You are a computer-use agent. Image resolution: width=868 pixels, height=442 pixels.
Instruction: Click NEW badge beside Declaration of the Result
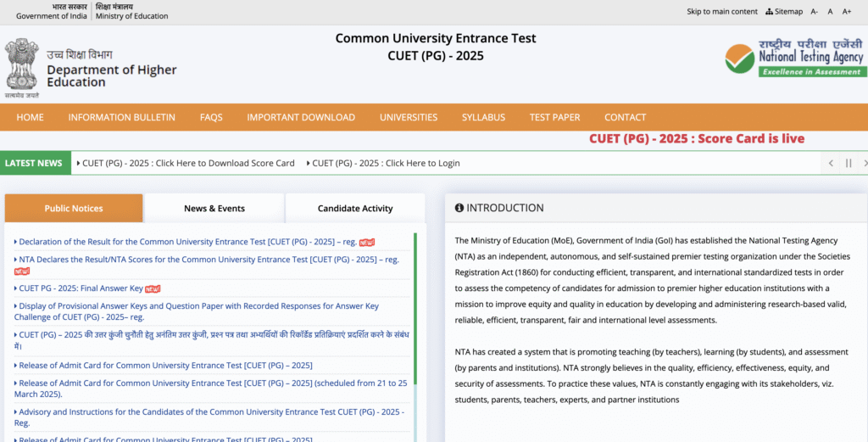(367, 242)
